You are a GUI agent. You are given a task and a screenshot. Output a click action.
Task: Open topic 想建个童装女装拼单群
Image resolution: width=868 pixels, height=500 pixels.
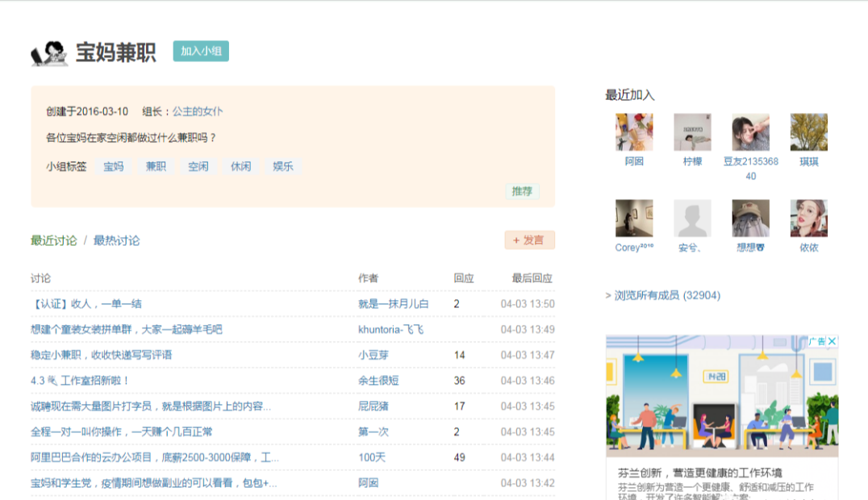point(126,330)
